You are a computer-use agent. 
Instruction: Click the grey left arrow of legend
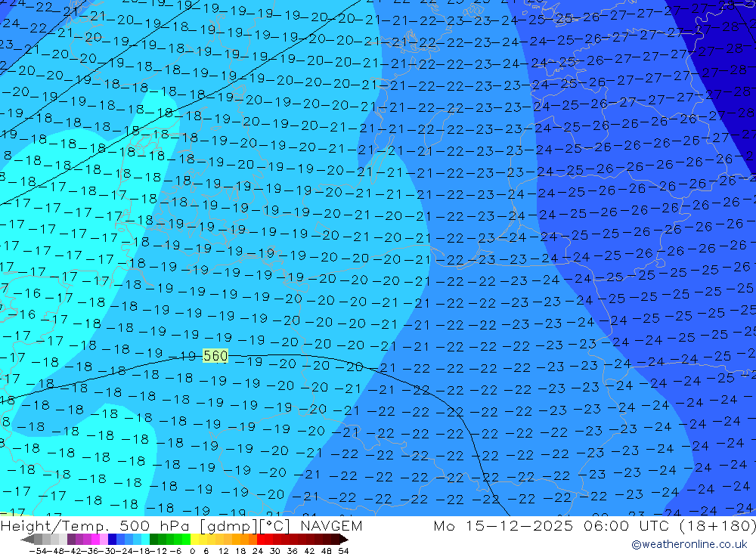pos(27,540)
